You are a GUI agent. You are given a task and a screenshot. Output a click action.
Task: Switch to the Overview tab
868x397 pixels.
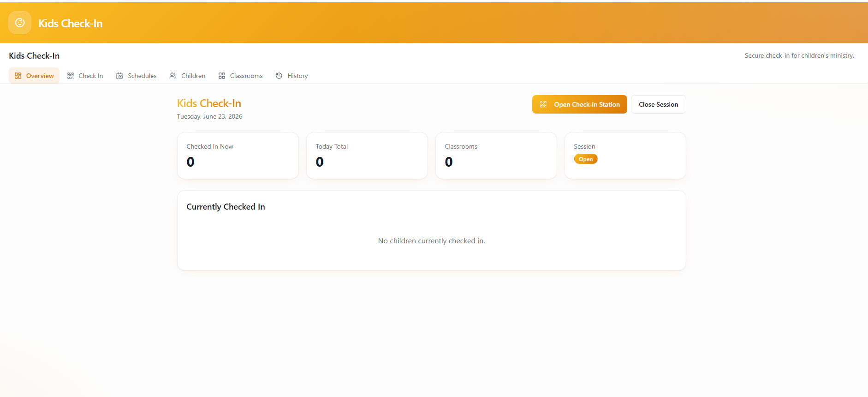(x=34, y=76)
